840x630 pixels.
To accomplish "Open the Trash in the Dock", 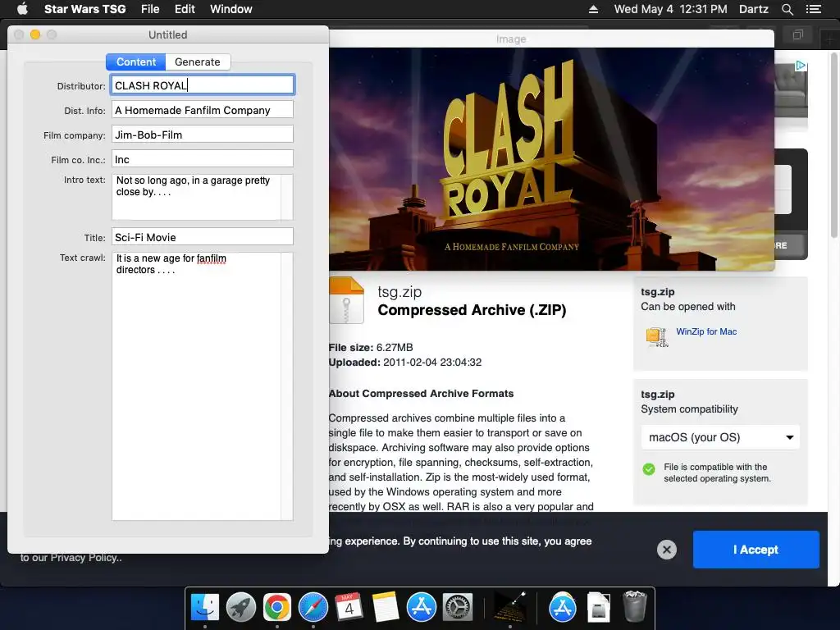I will [x=635, y=606].
